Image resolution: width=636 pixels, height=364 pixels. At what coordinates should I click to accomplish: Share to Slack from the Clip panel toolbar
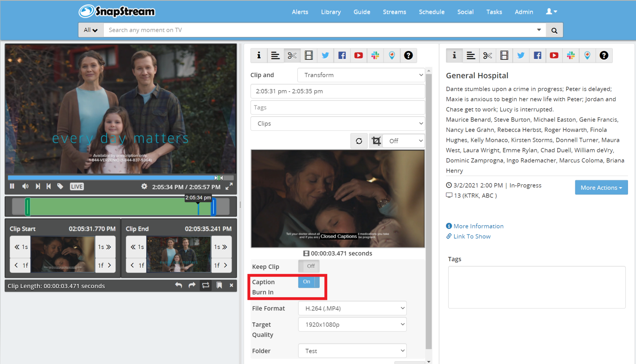click(x=375, y=56)
